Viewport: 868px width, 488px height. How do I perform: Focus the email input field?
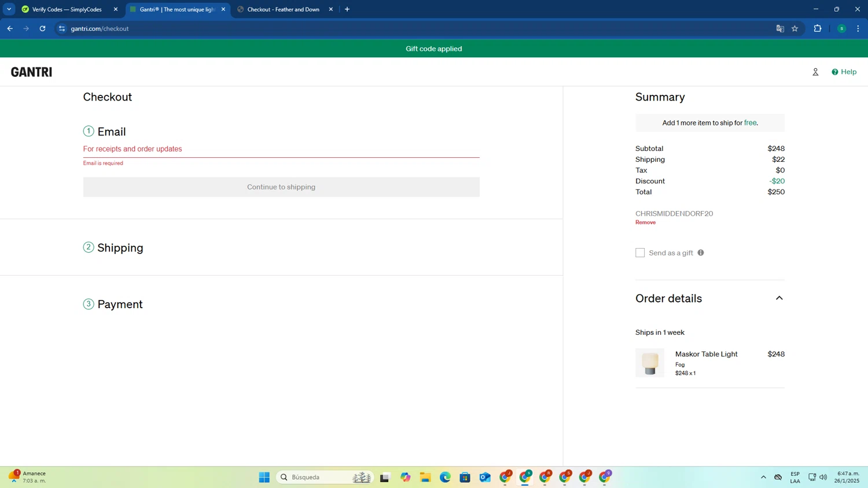click(281, 149)
